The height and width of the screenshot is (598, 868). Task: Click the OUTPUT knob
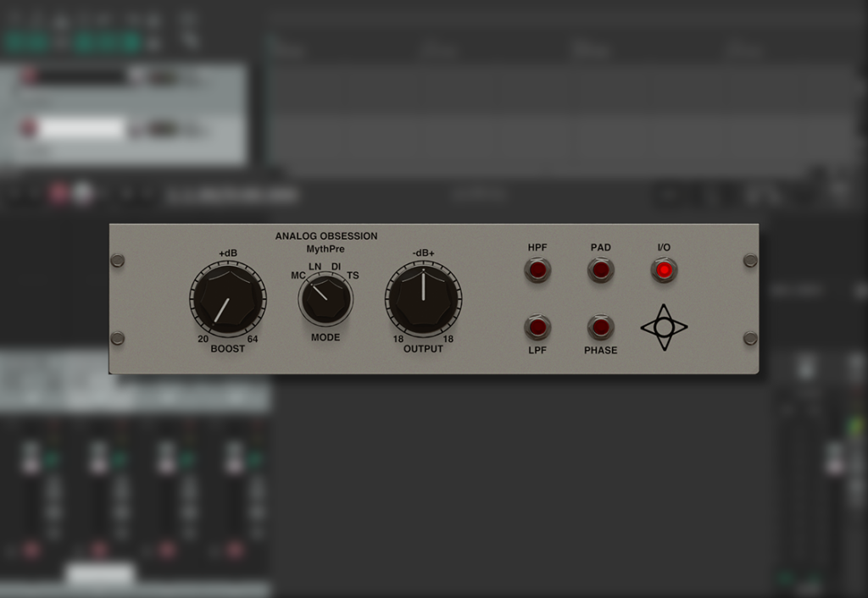coord(424,299)
